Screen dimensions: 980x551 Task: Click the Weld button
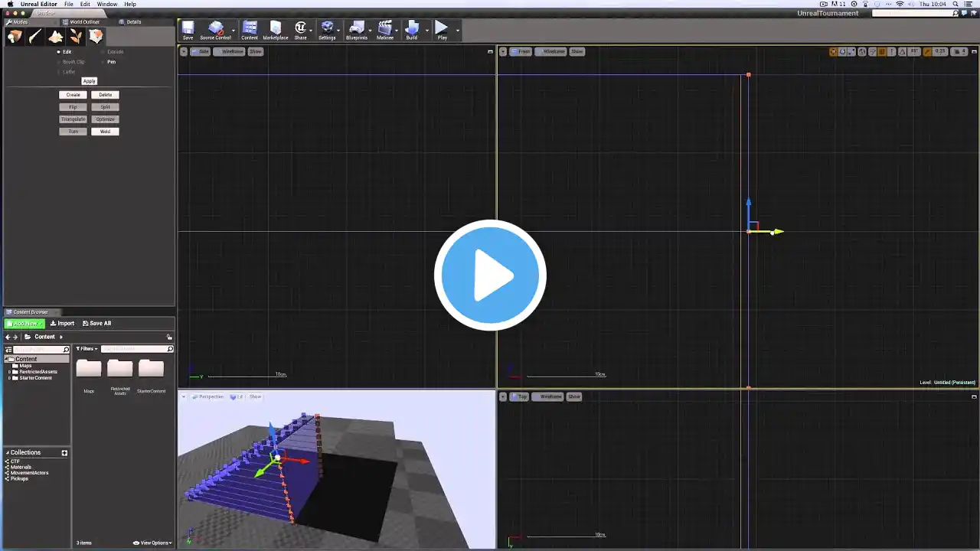pyautogui.click(x=105, y=132)
